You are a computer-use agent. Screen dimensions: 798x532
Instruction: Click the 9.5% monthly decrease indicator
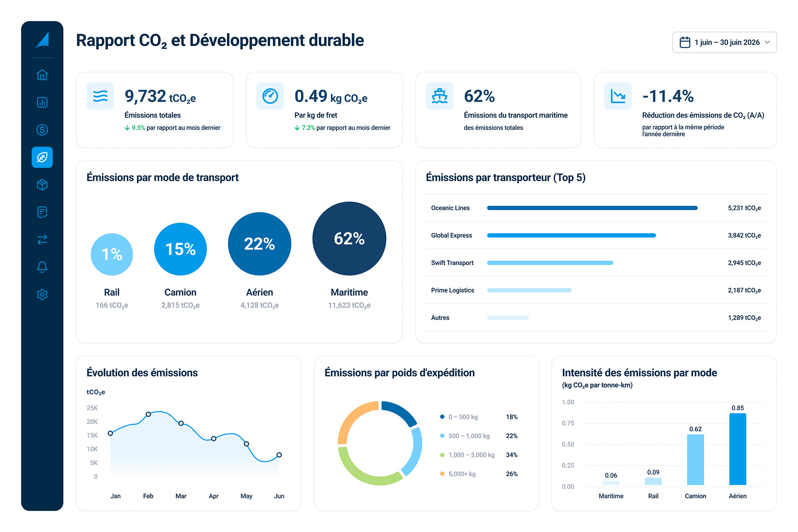(135, 128)
